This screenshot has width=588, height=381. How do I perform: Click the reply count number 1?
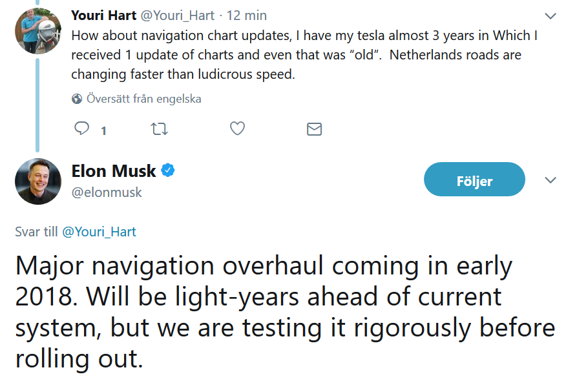coord(103,130)
